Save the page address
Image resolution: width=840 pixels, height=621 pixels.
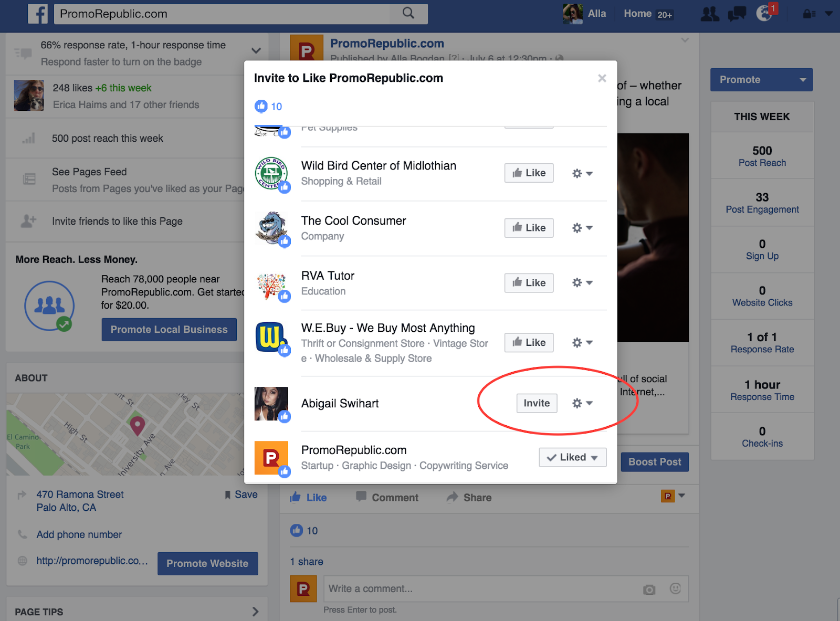coord(241,494)
